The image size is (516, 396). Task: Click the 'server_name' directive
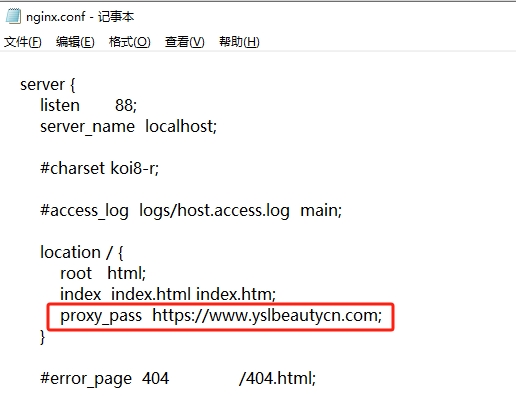[x=87, y=127]
